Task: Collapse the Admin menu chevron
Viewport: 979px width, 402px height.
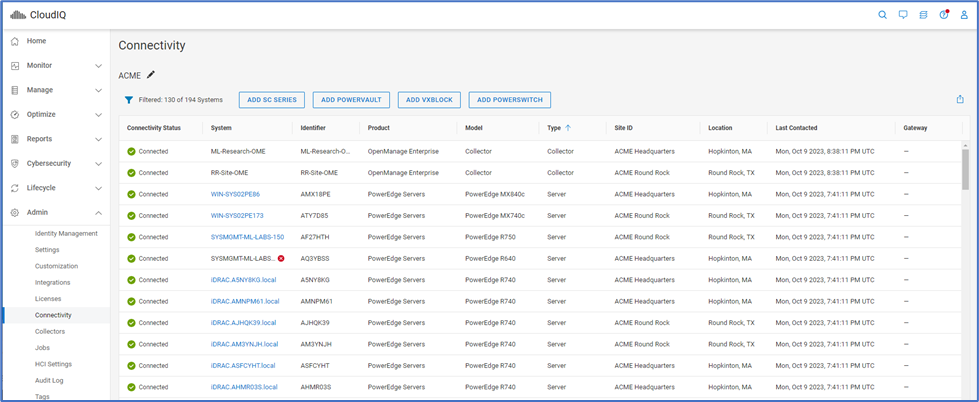Action: click(98, 213)
